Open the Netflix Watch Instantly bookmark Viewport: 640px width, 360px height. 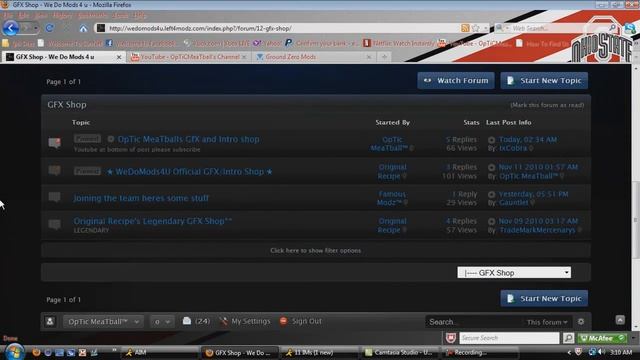point(398,43)
